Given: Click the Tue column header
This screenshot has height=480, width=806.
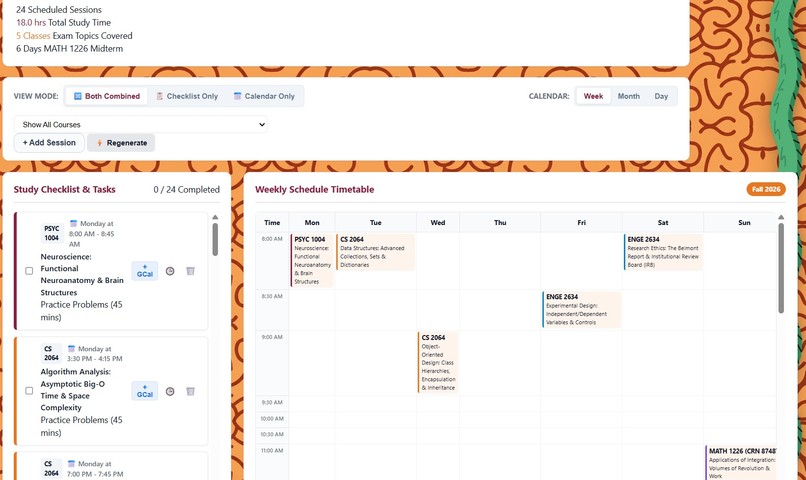Looking at the screenshot, I should coord(376,223).
